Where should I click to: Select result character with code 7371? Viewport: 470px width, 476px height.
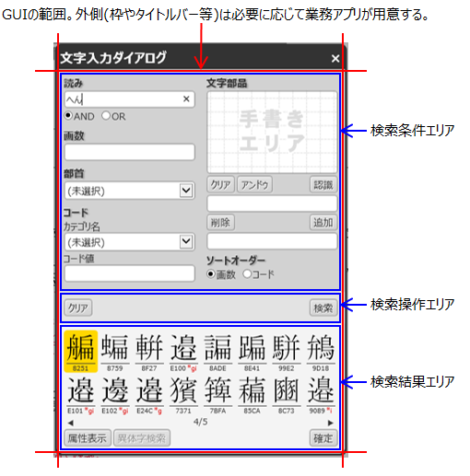pos(183,394)
